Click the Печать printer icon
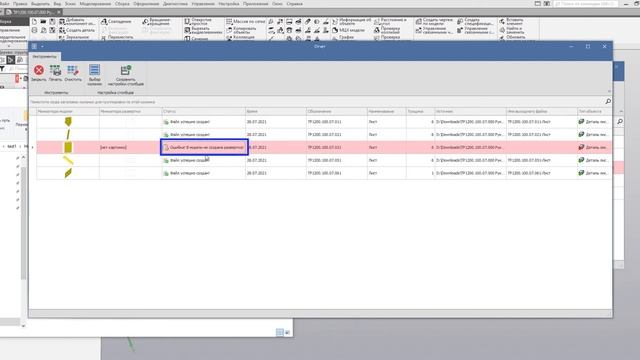Screen dimensions: 640x360 point(55,71)
